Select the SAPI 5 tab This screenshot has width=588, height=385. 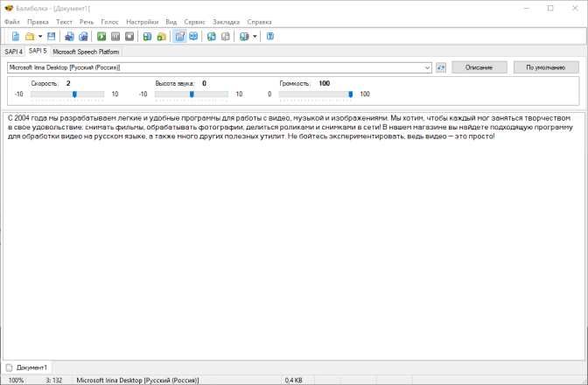38,51
